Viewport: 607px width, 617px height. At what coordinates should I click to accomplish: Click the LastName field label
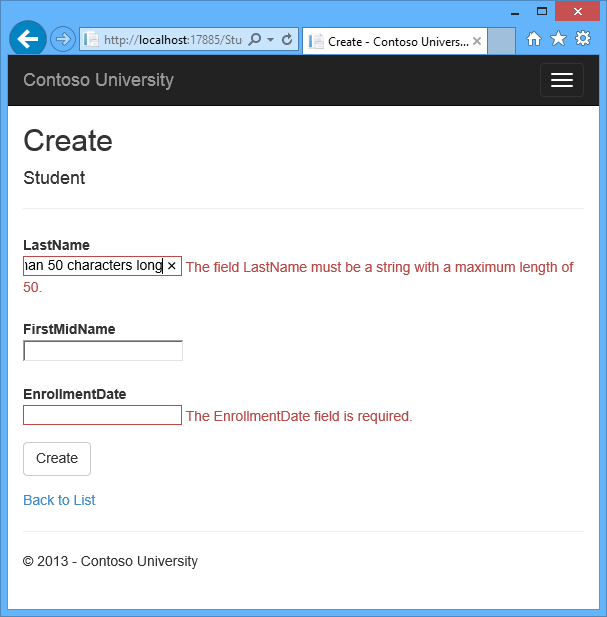coord(56,245)
